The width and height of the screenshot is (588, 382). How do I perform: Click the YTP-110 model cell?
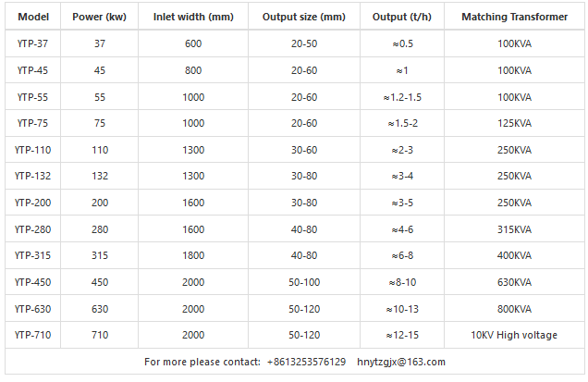click(33, 150)
